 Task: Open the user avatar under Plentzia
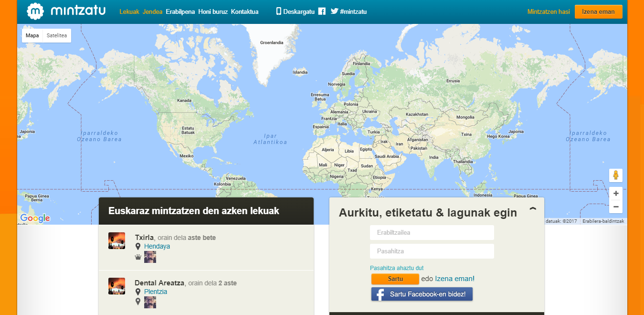pos(150,303)
